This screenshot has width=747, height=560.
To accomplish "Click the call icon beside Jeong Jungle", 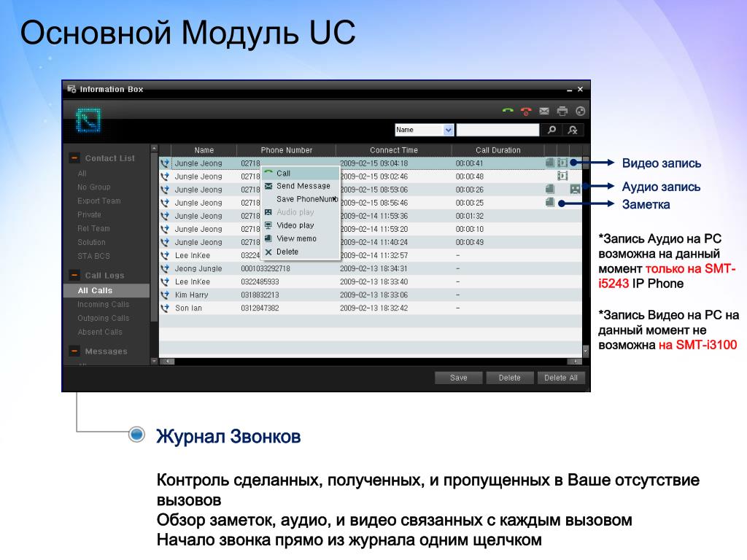I will point(165,268).
